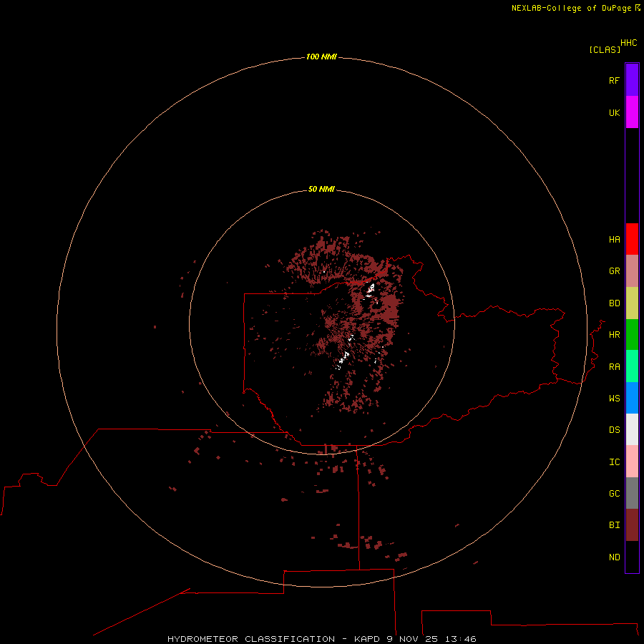Click the "HHC" product label

point(629,43)
